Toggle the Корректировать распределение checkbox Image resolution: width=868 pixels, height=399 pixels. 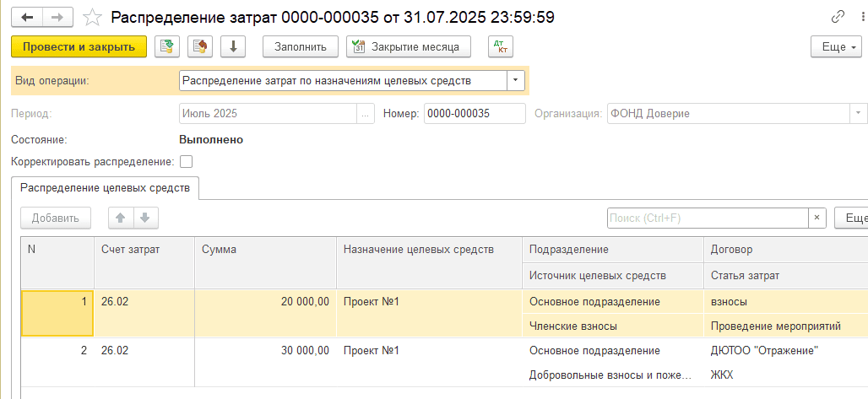click(187, 161)
